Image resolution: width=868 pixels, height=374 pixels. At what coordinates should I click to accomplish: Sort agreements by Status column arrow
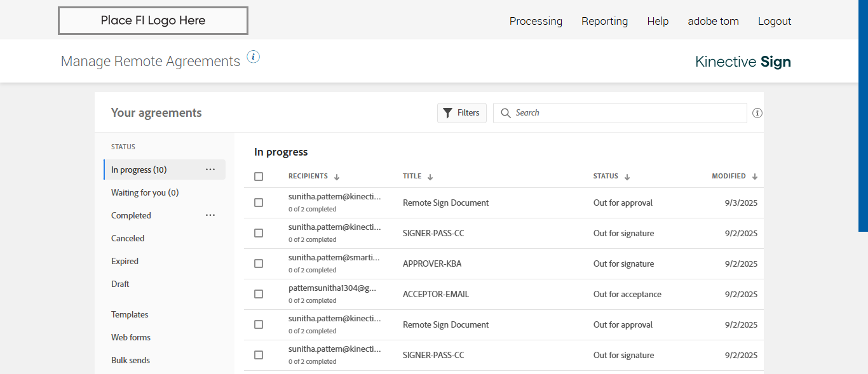click(x=627, y=177)
